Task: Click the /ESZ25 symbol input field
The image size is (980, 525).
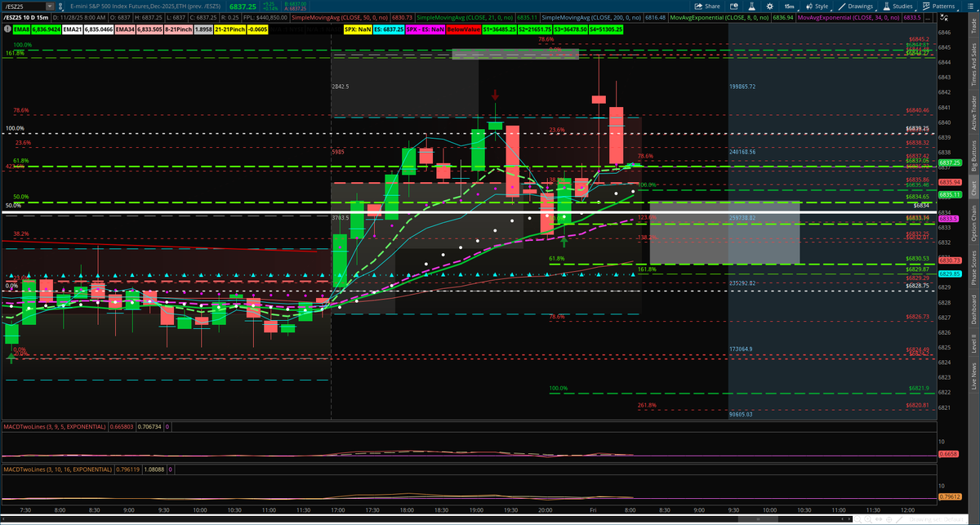Action: (24, 7)
